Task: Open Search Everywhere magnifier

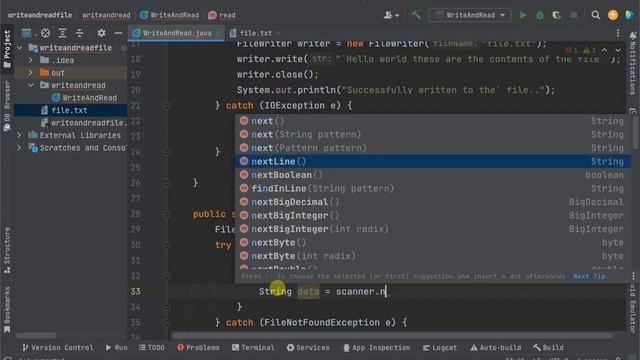Action: click(x=596, y=15)
